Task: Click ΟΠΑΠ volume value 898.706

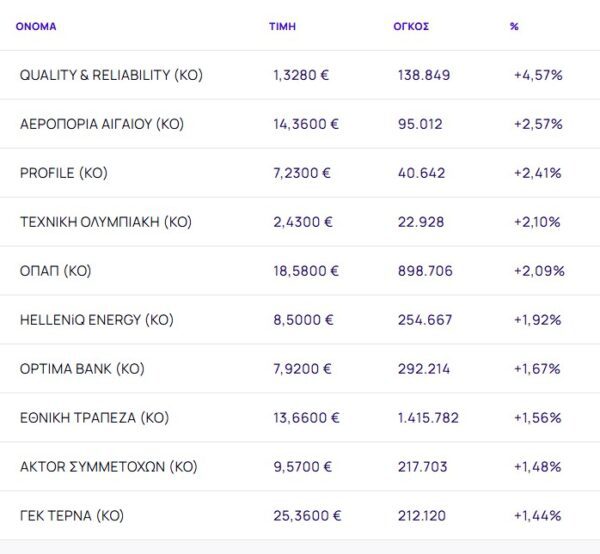Action: [x=425, y=271]
